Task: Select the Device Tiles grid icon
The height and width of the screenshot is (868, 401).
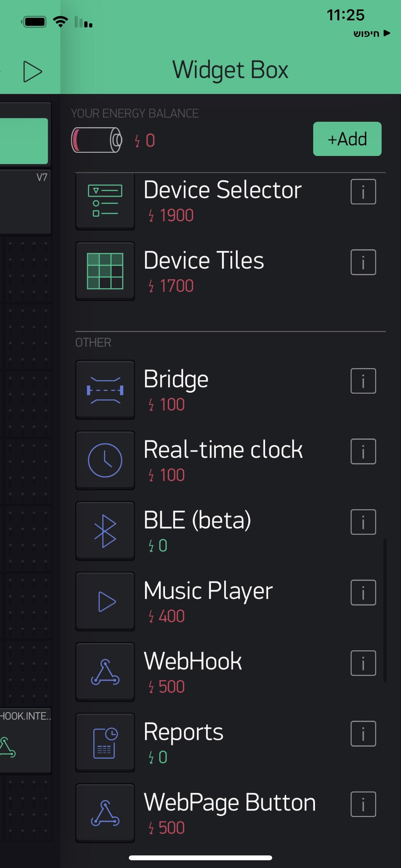Action: click(105, 271)
